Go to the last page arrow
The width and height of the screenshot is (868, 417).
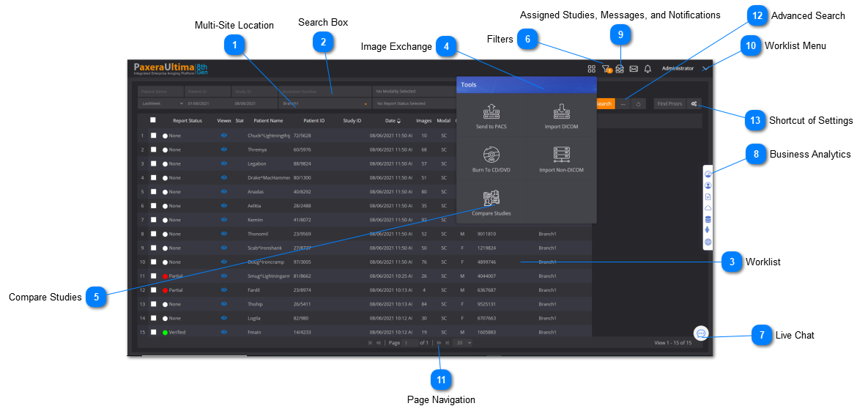pyautogui.click(x=447, y=343)
